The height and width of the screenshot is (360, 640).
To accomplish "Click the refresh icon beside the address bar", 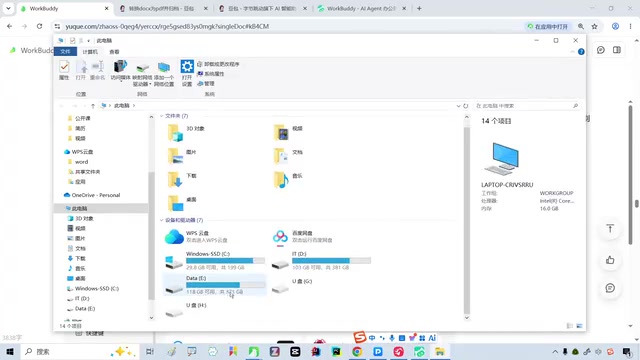I will (466, 106).
